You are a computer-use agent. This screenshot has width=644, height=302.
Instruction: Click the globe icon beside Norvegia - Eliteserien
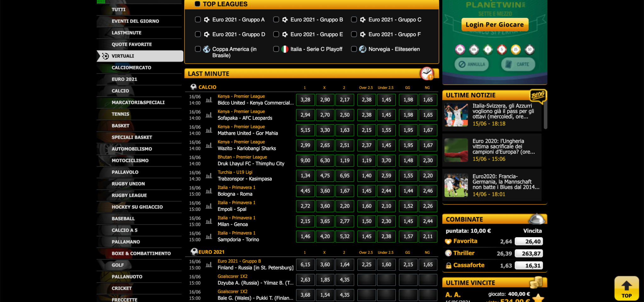[x=363, y=49]
